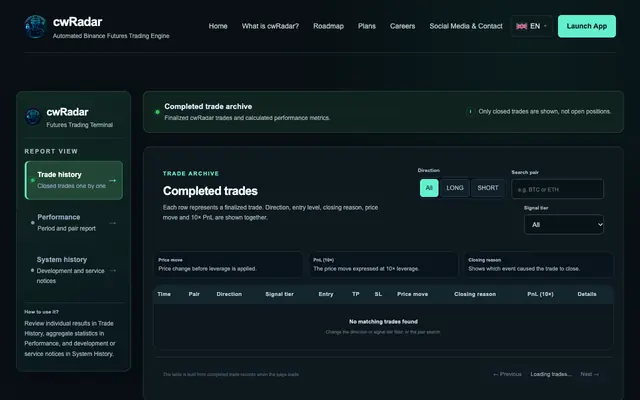640x400 pixels.
Task: Click the cwRadar avatar in sidebar panel
Action: (33, 117)
